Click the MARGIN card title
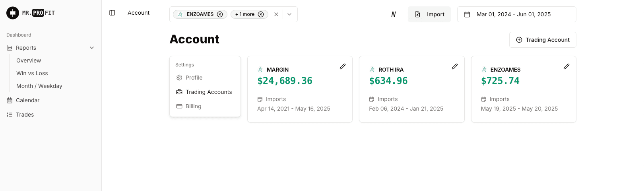Viewport: 644px width, 191px height. click(277, 70)
